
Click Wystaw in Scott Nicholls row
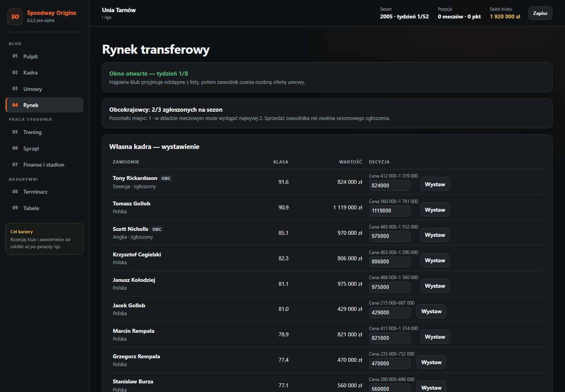point(435,235)
